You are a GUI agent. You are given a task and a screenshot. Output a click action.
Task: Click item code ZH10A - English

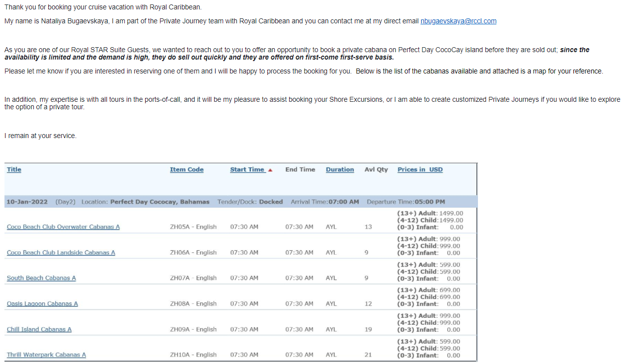(x=193, y=355)
